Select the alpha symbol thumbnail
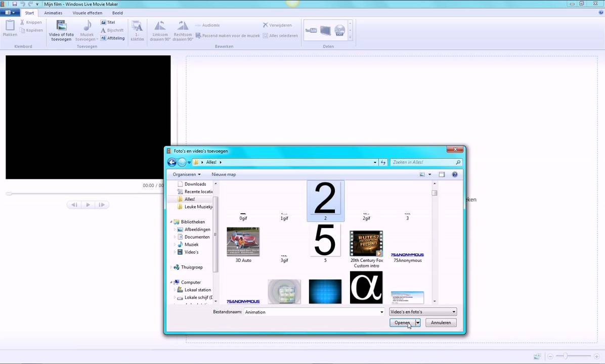 click(x=366, y=287)
